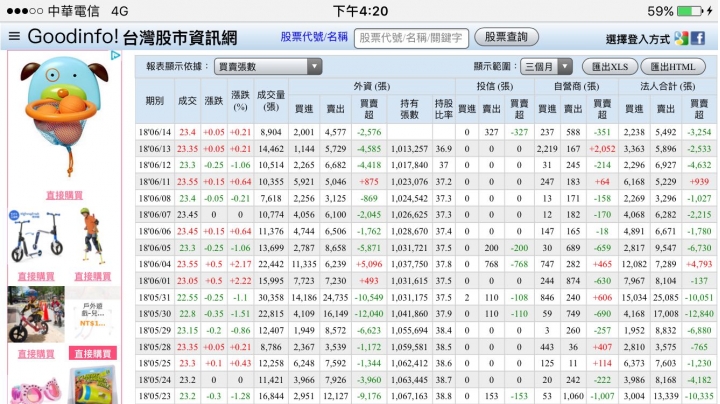The height and width of the screenshot is (404, 720).
Task: Click the 投信 (張) group header
Action: pyautogui.click(x=495, y=86)
